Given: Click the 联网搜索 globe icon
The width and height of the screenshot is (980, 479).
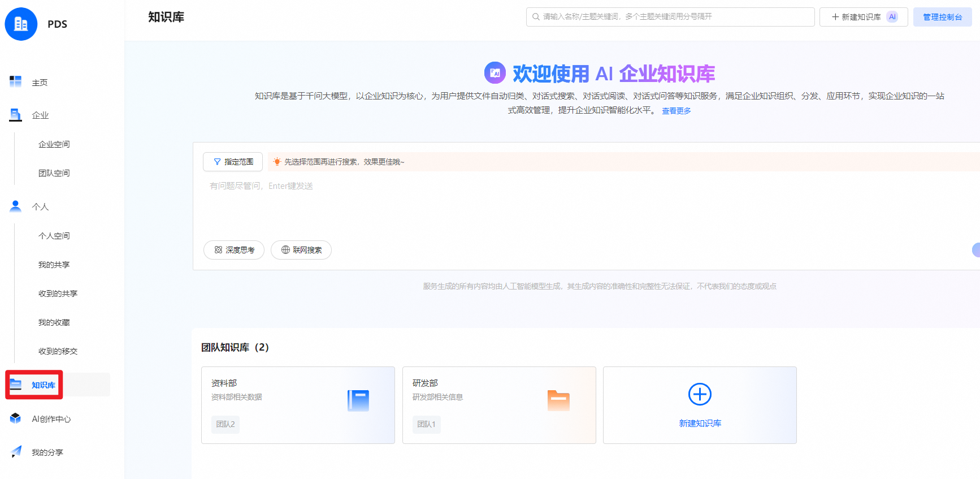Looking at the screenshot, I should click(x=285, y=250).
